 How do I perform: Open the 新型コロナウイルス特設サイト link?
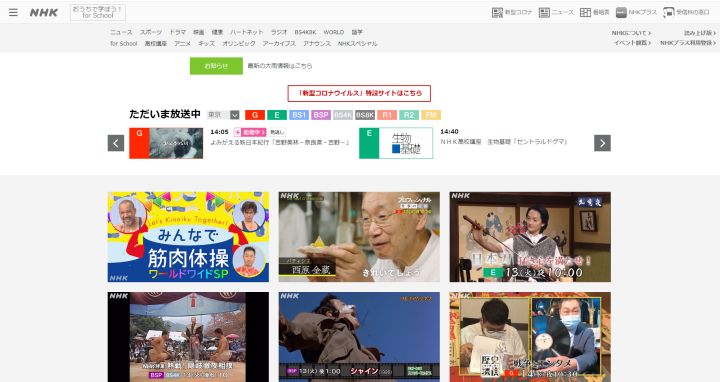coord(359,93)
